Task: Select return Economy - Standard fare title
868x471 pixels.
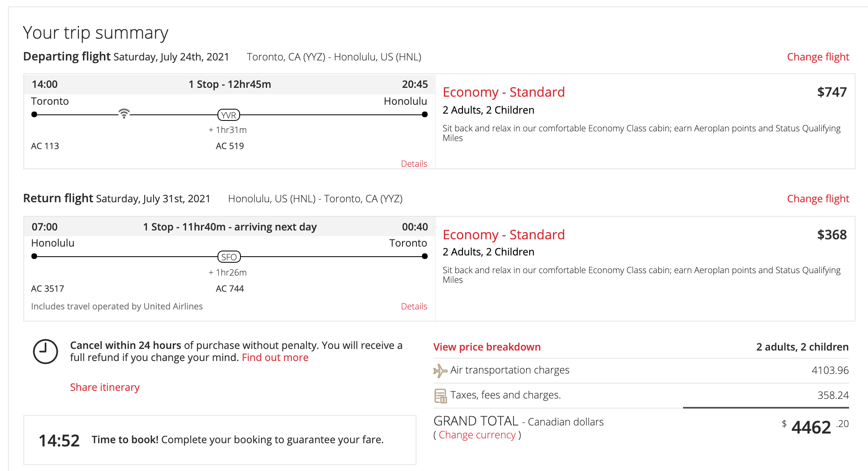Action: coord(503,235)
